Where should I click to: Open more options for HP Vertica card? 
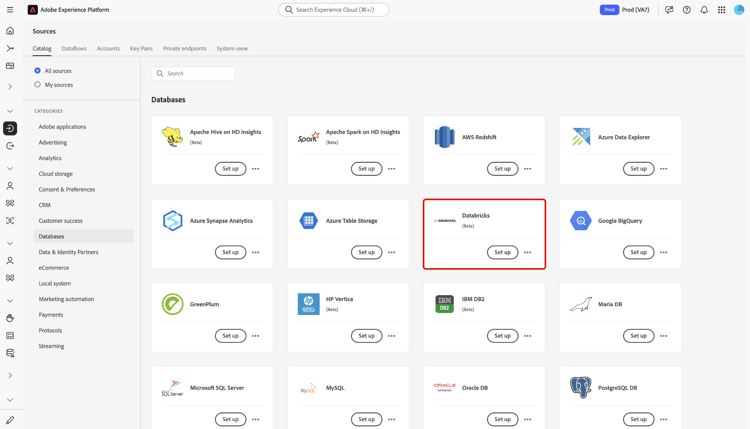pyautogui.click(x=391, y=336)
